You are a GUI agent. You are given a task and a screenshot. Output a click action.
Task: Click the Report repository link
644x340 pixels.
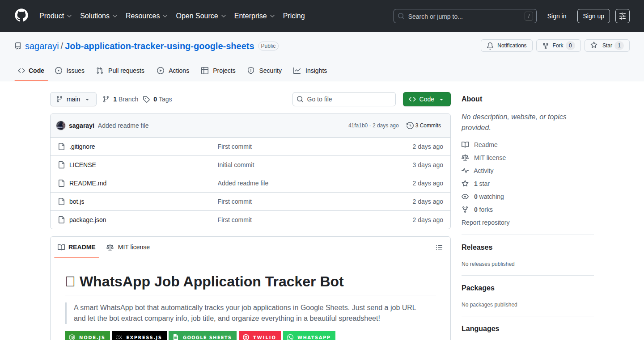click(x=485, y=222)
